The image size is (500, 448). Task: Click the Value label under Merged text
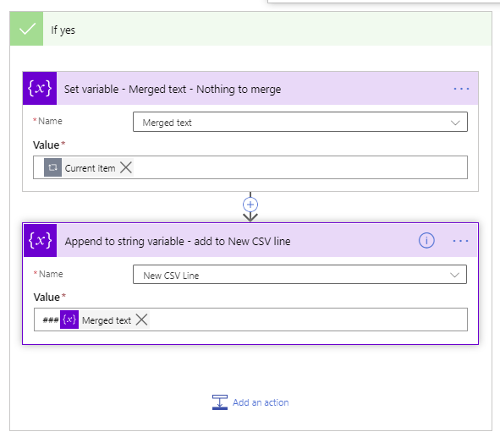(x=47, y=145)
